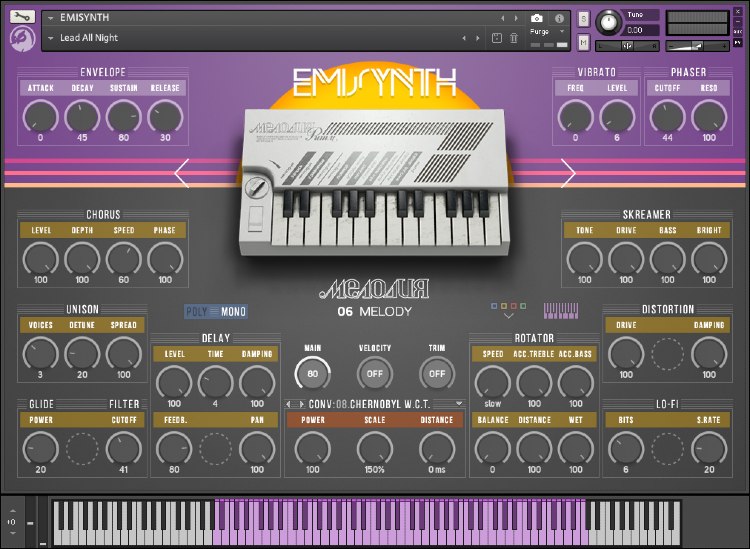Click the purple bird logo icon
750x549 pixels.
(22, 38)
